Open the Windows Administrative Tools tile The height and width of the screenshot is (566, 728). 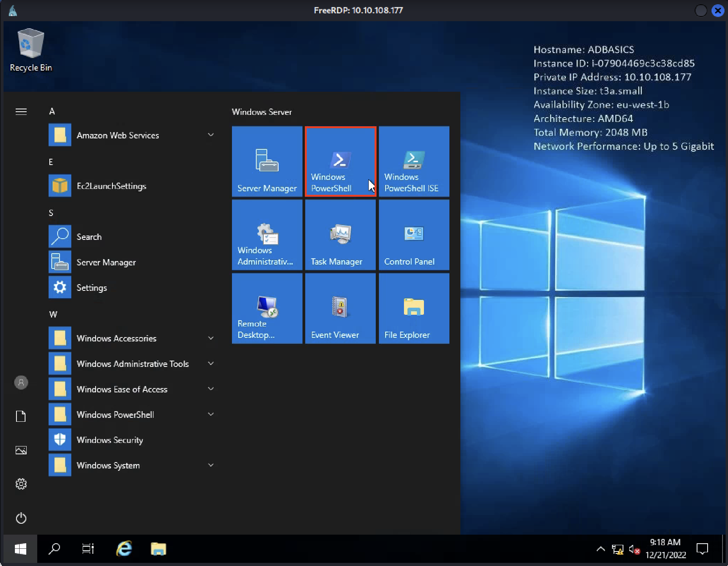pyautogui.click(x=267, y=235)
